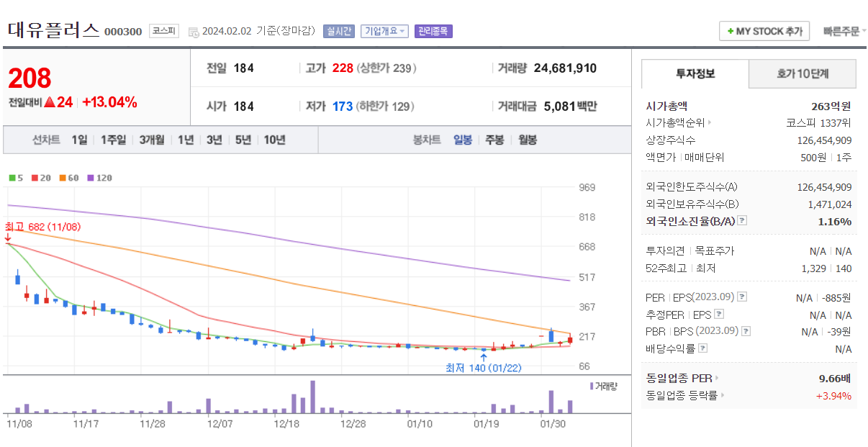Click the current price 208

[x=30, y=78]
